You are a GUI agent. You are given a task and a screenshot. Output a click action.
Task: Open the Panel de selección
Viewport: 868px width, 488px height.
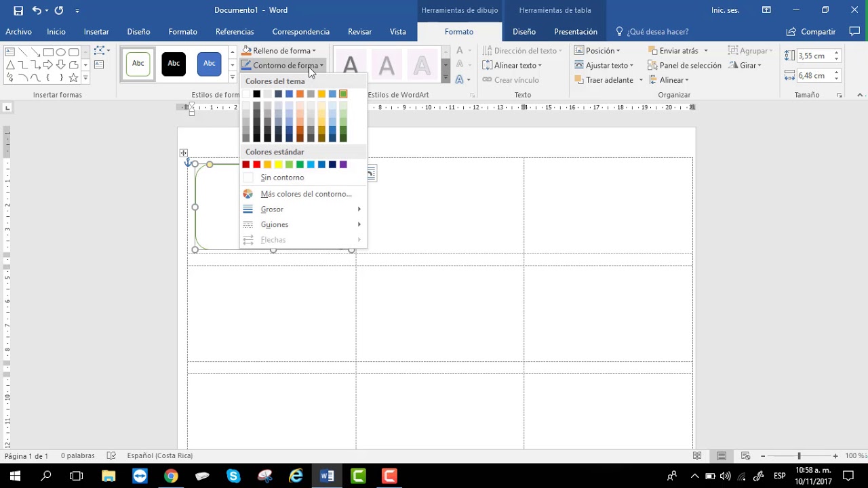(x=685, y=65)
